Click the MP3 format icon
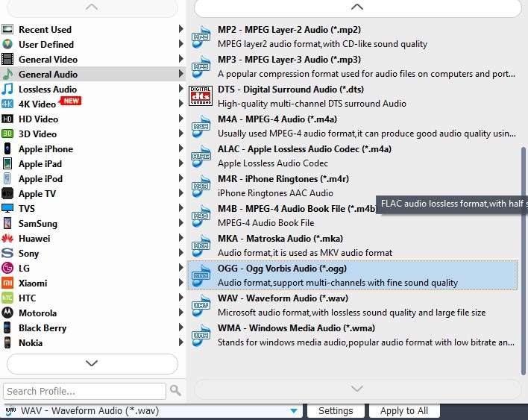528x420 pixels. (x=201, y=66)
